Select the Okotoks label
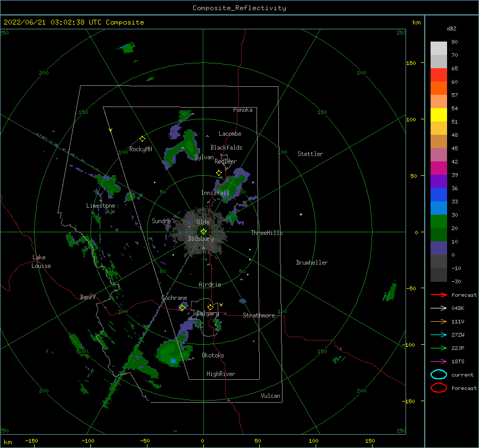Viewport: 479px width, 448px height. tap(213, 355)
